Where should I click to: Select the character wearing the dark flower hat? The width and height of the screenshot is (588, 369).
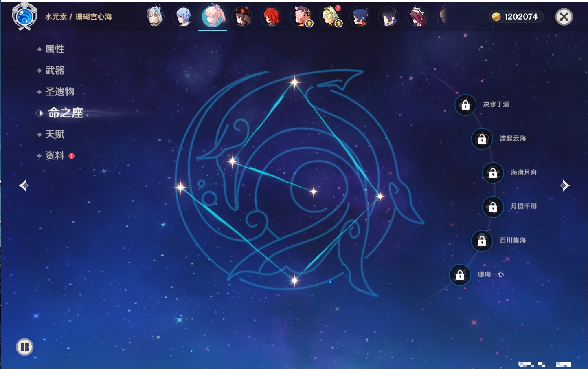coord(242,17)
